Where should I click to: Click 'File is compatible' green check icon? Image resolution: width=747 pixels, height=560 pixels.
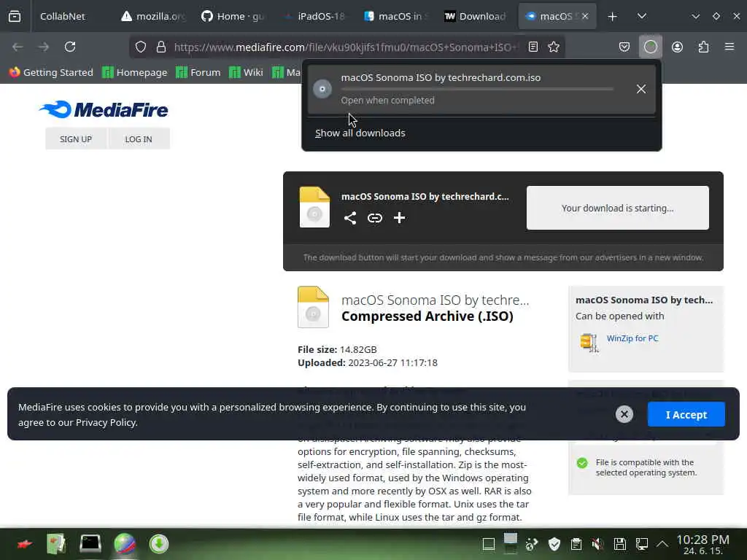[x=582, y=463]
